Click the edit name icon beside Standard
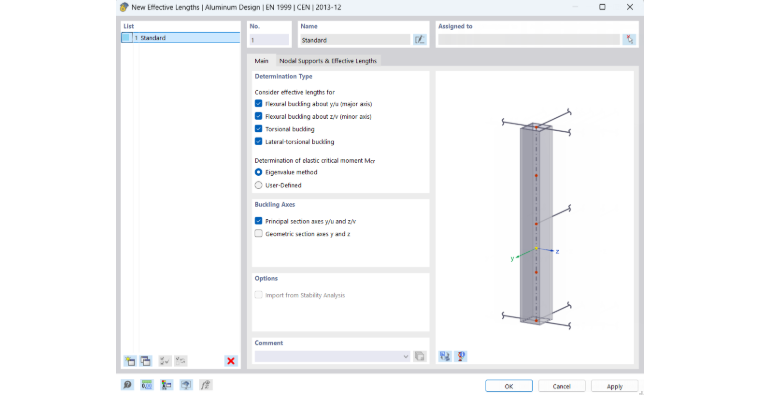The width and height of the screenshot is (760, 395). [x=420, y=40]
